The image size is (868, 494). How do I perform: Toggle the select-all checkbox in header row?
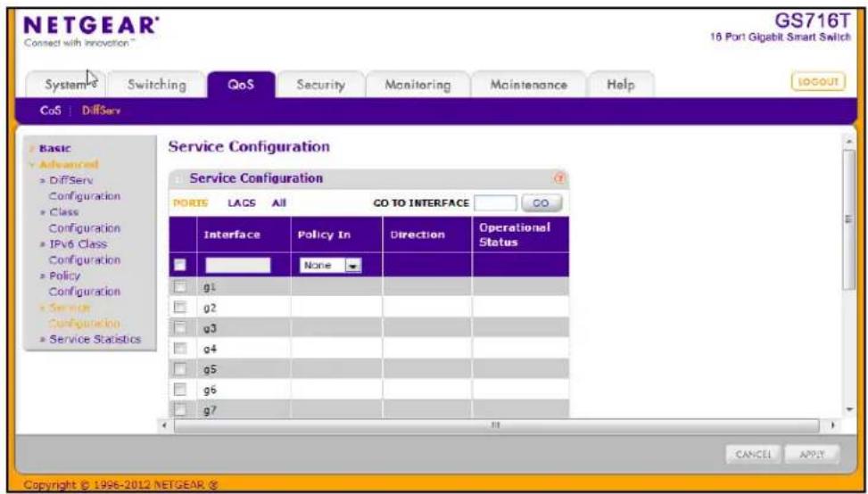pos(180,265)
